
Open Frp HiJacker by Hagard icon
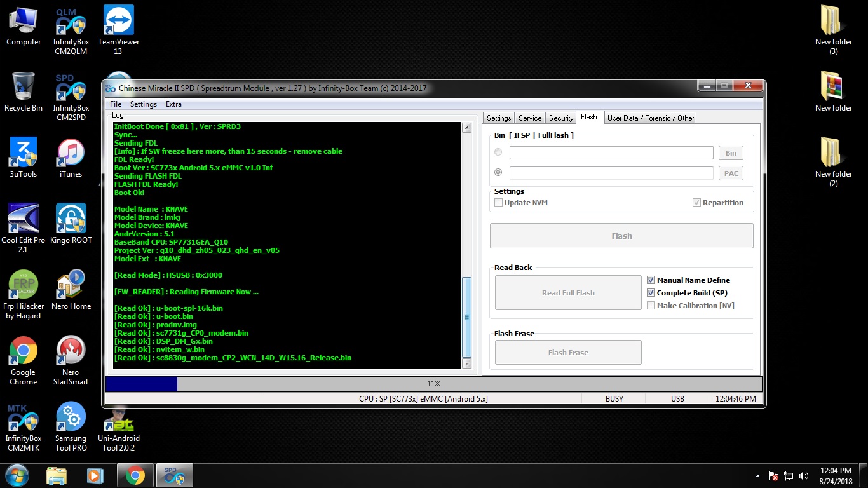point(24,295)
